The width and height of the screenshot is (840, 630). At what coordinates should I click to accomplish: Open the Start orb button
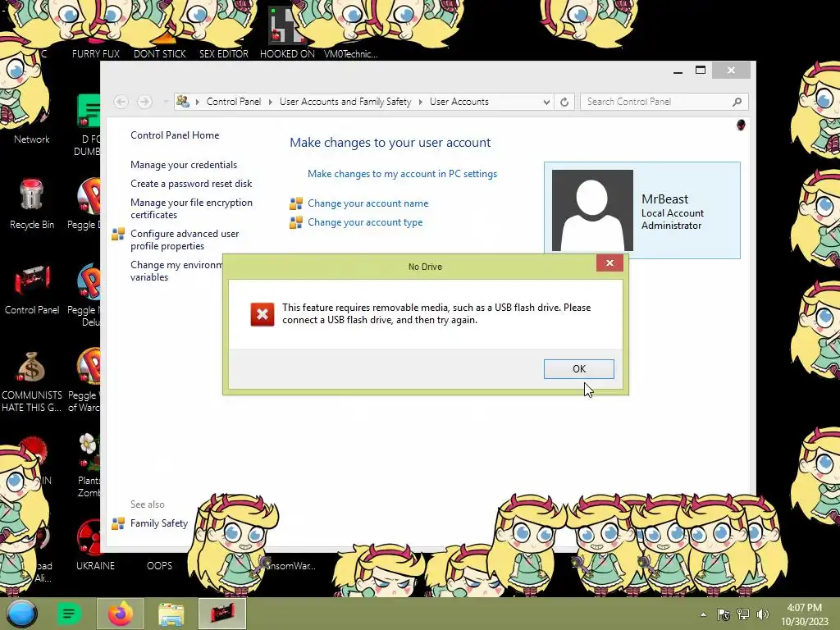coord(22,614)
